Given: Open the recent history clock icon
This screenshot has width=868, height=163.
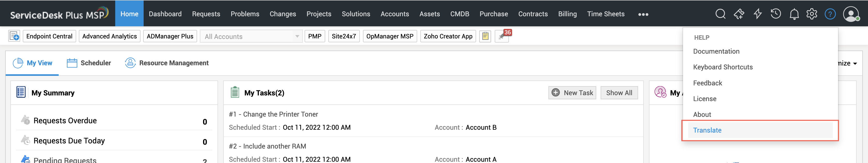Looking at the screenshot, I should [776, 14].
